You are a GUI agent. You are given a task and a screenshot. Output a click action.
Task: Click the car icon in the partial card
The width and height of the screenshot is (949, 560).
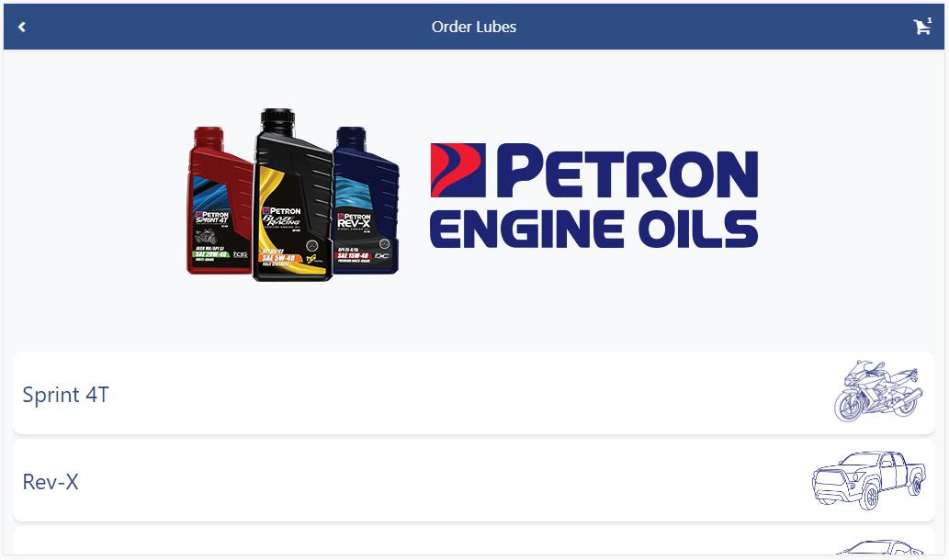pyautogui.click(x=879, y=547)
